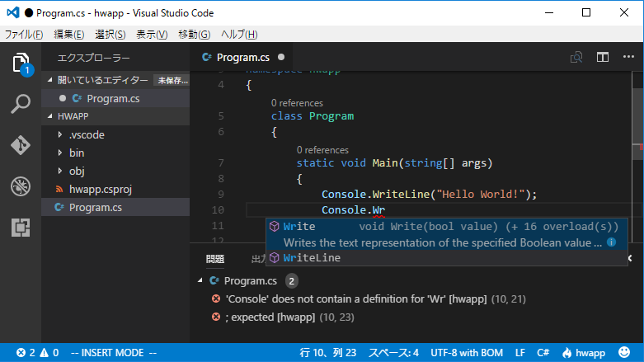Open hwapp.csproj in the explorer
Screen dimensions: 644x362
[100, 189]
